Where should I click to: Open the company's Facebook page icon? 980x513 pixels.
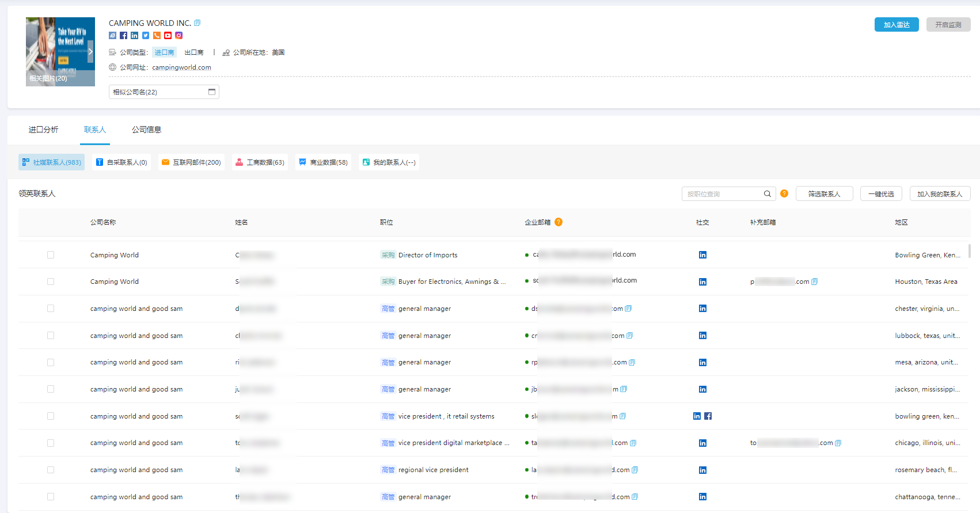coord(123,36)
